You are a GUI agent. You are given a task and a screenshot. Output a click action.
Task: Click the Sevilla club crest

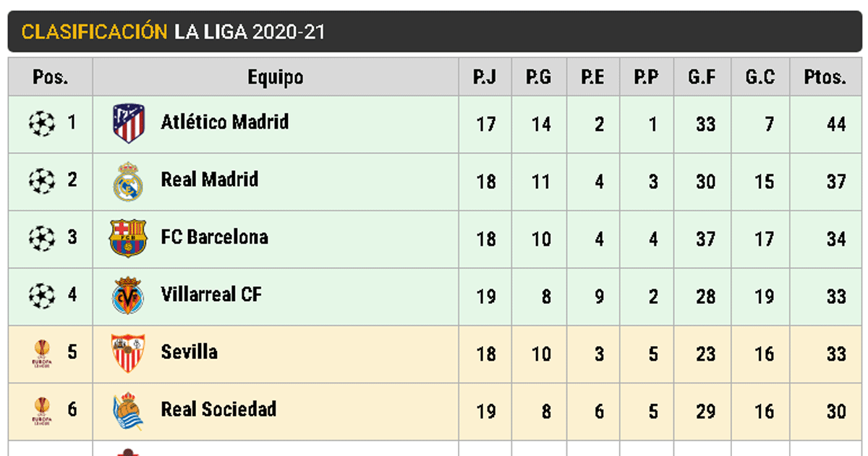coord(128,352)
